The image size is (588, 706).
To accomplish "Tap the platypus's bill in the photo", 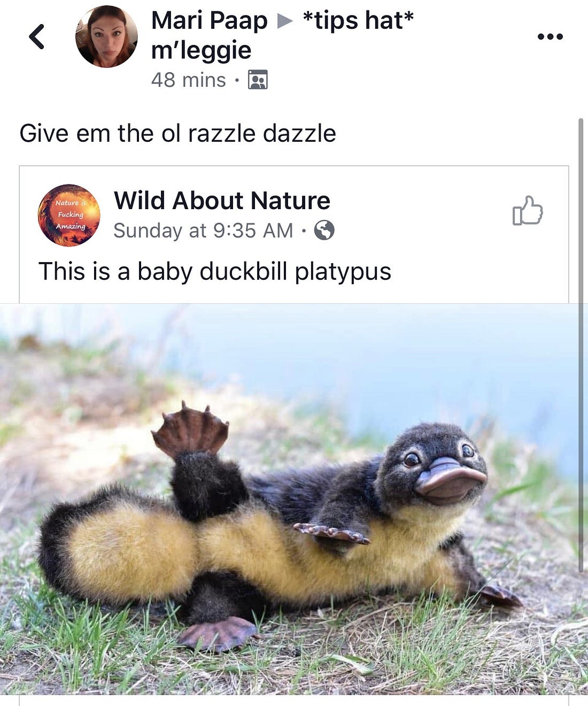I will click(x=450, y=479).
